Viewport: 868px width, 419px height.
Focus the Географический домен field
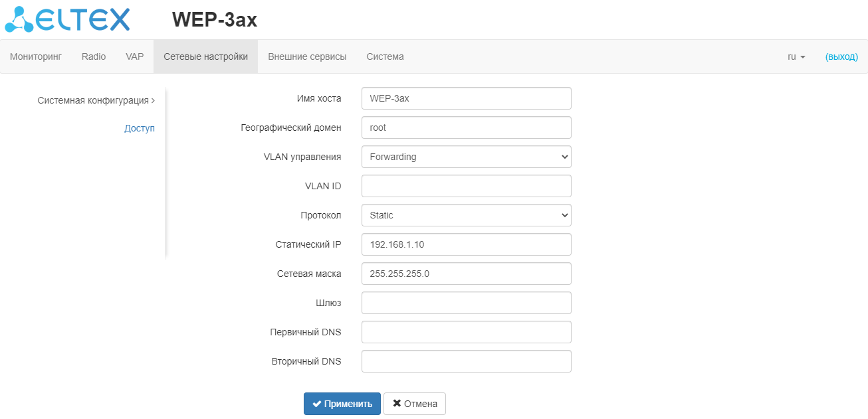pos(466,127)
